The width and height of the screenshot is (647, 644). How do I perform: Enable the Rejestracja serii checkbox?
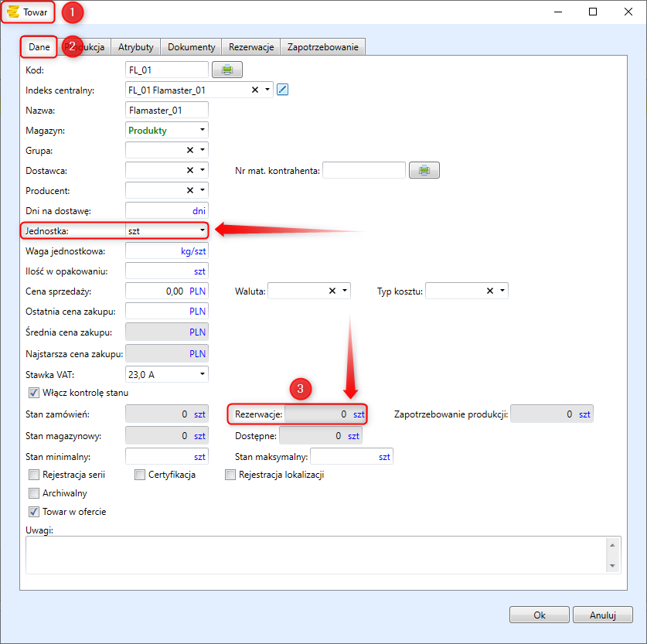point(33,475)
